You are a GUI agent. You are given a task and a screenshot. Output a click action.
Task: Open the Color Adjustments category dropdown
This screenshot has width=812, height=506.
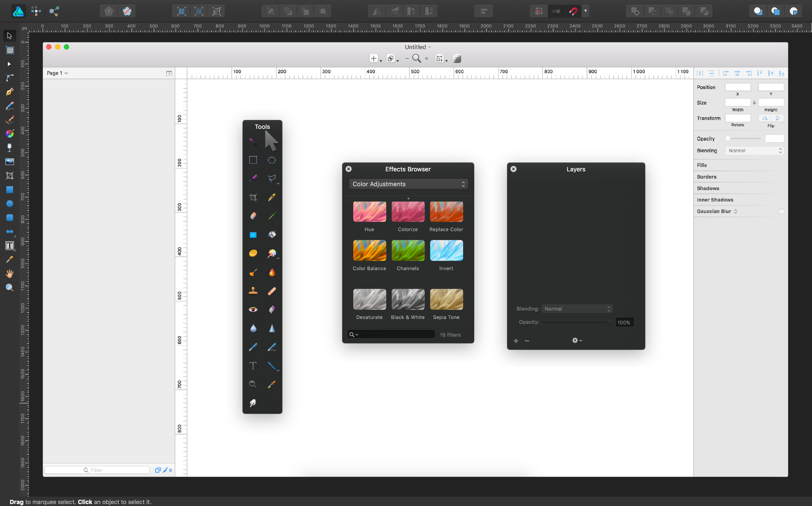tap(408, 184)
